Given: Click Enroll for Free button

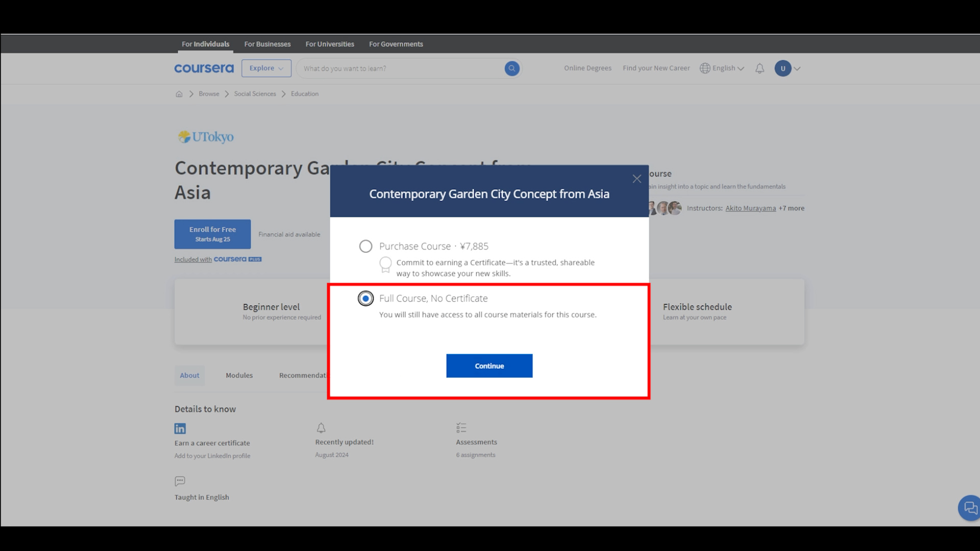Looking at the screenshot, I should (x=213, y=234).
